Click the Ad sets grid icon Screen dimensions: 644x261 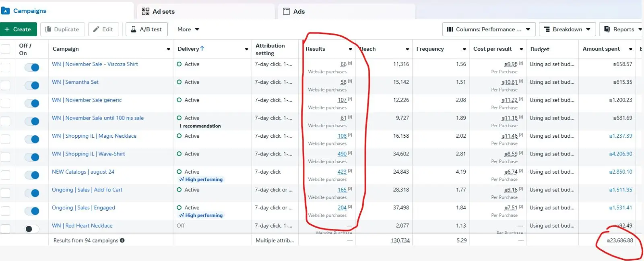pos(145,11)
